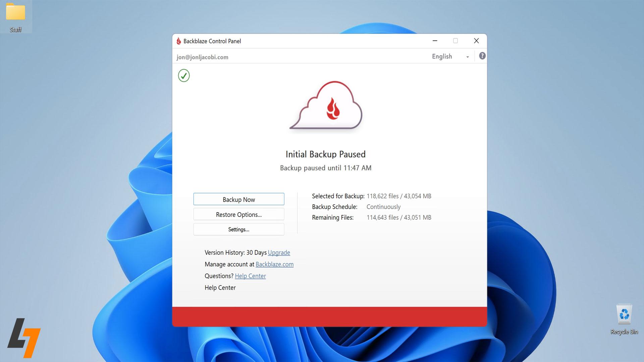The image size is (644, 362).
Task: Click the Backblaze cloud flame logo
Action: point(326,106)
